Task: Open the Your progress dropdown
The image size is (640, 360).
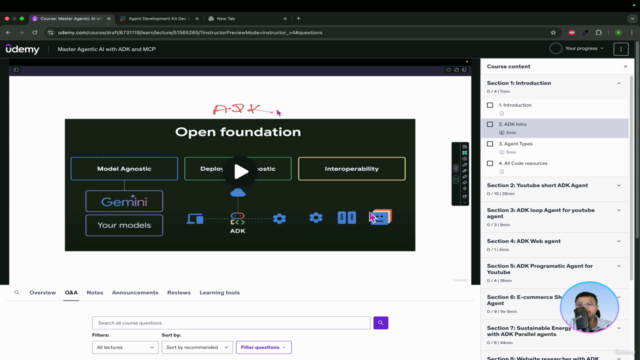Action: coord(584,48)
